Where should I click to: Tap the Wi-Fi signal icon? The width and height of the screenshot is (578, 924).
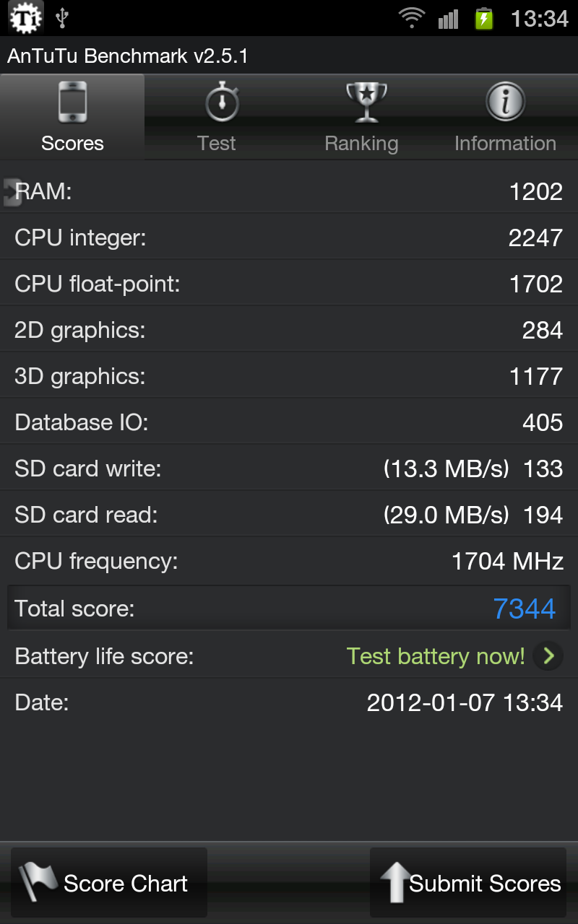click(412, 18)
